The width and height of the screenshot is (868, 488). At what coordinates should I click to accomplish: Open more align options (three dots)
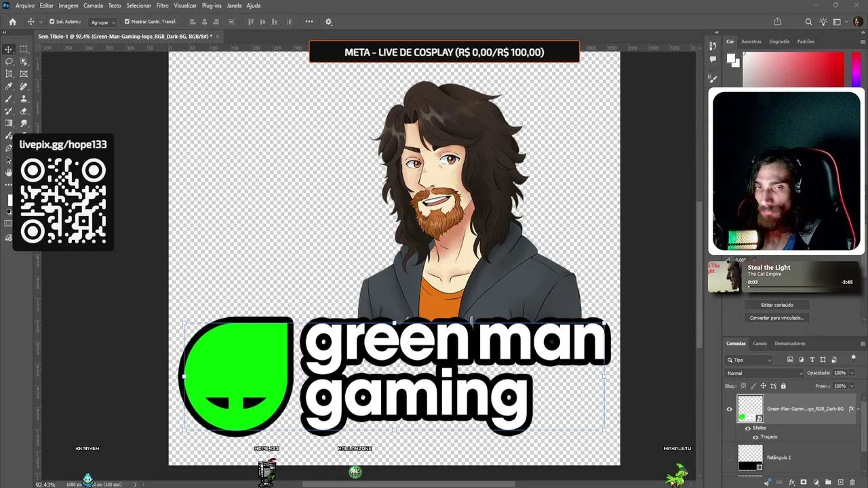pyautogui.click(x=310, y=22)
